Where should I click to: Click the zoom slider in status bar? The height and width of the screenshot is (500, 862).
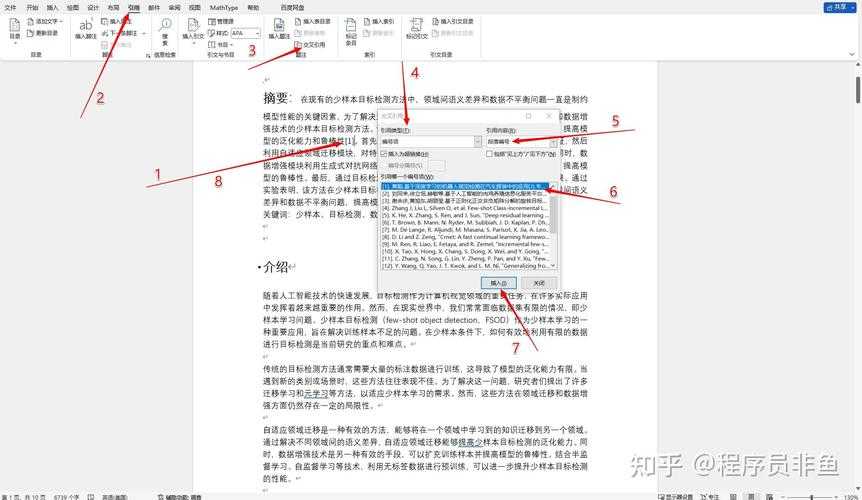click(811, 497)
